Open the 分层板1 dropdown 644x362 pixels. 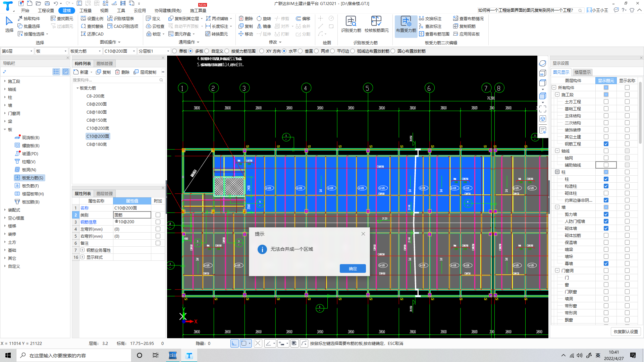pyautogui.click(x=154, y=51)
